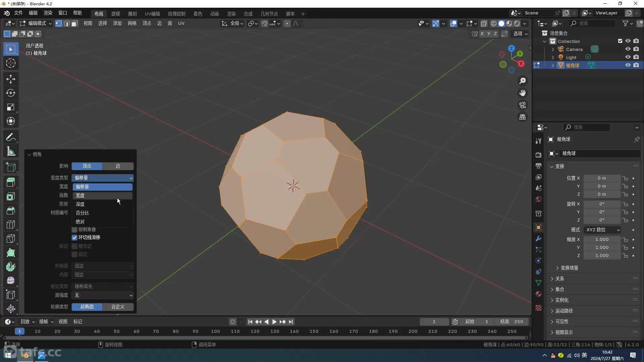Set bevel affect to 边
This screenshot has height=362, width=644.
click(x=118, y=166)
